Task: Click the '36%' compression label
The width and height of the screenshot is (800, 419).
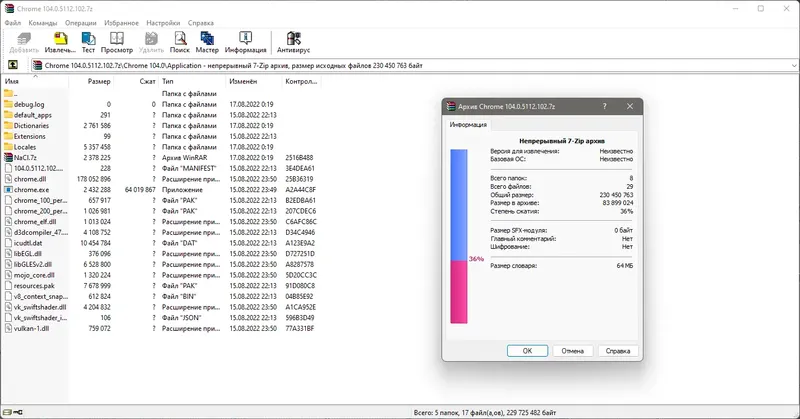Action: coord(476,259)
